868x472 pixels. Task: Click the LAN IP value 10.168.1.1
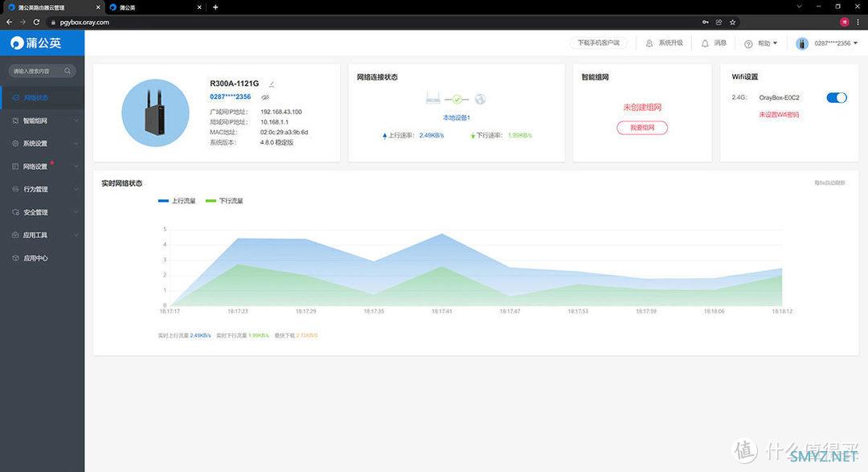click(x=274, y=122)
